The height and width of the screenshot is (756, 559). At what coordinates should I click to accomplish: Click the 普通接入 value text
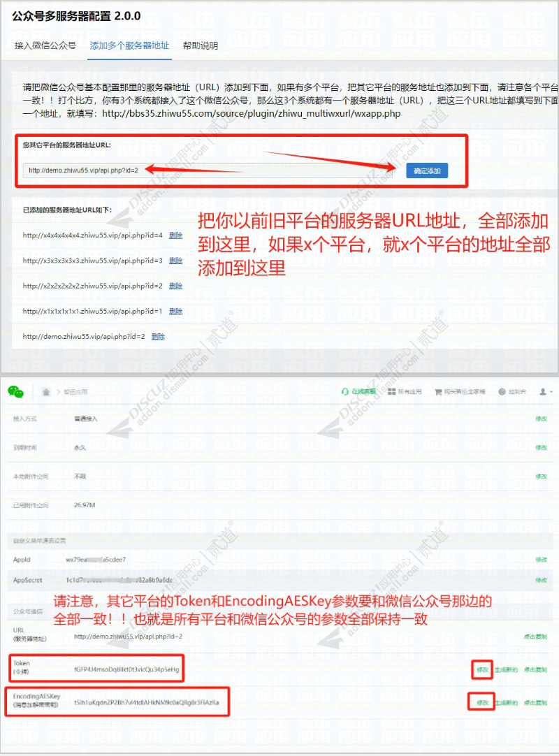pos(86,419)
